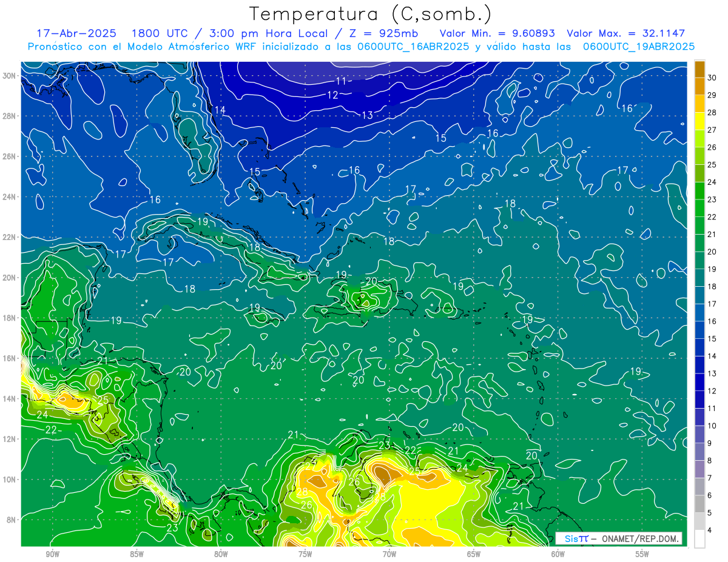Image resolution: width=728 pixels, height=562 pixels.
Task: Click latitude axis label '10N'
Action: click(9, 480)
